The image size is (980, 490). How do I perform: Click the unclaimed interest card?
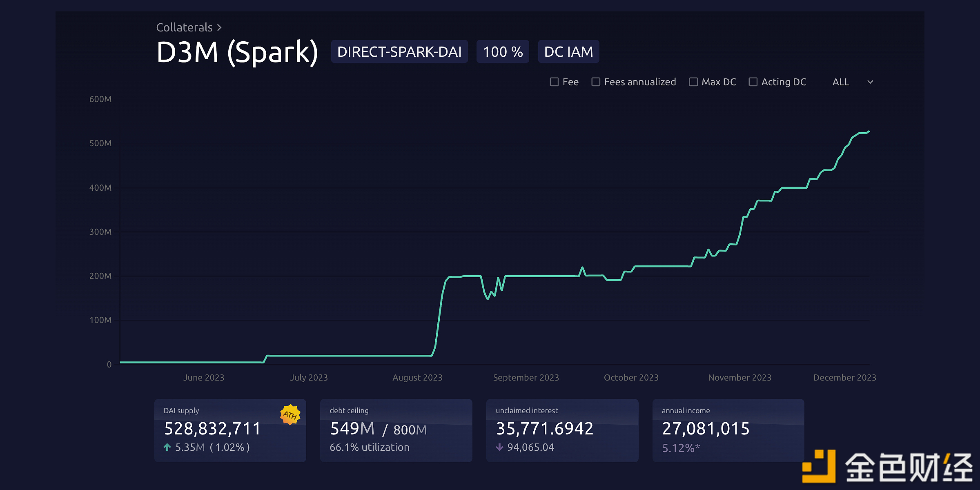point(562,430)
